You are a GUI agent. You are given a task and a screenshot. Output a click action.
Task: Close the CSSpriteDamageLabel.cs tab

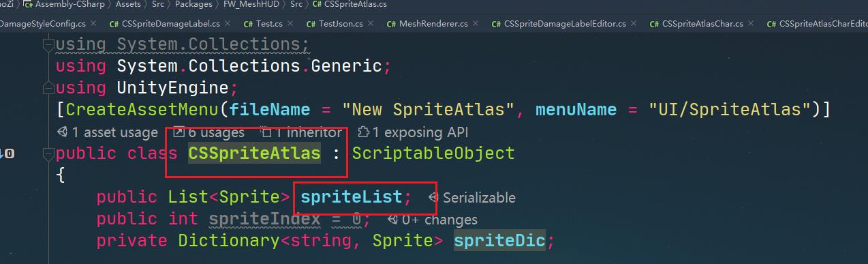pos(227,24)
